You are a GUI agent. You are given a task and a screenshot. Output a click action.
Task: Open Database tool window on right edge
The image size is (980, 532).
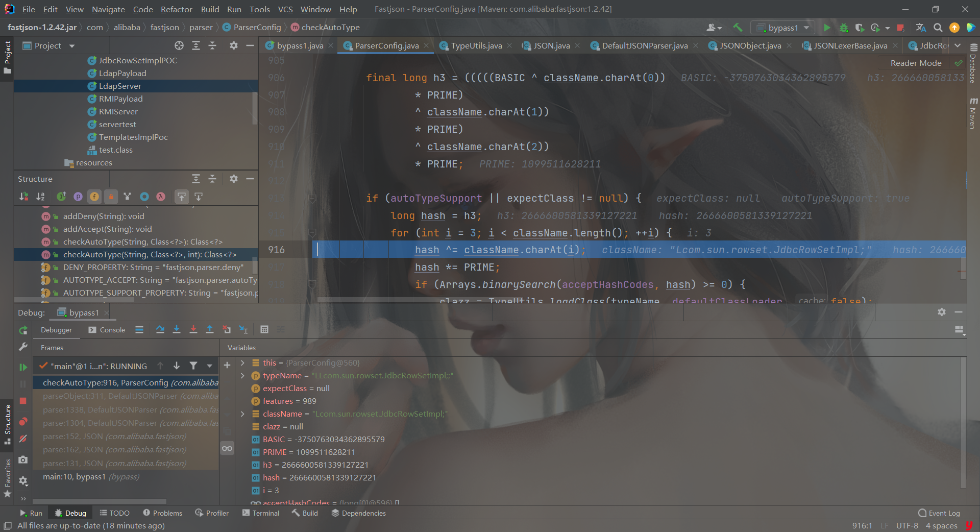click(973, 63)
